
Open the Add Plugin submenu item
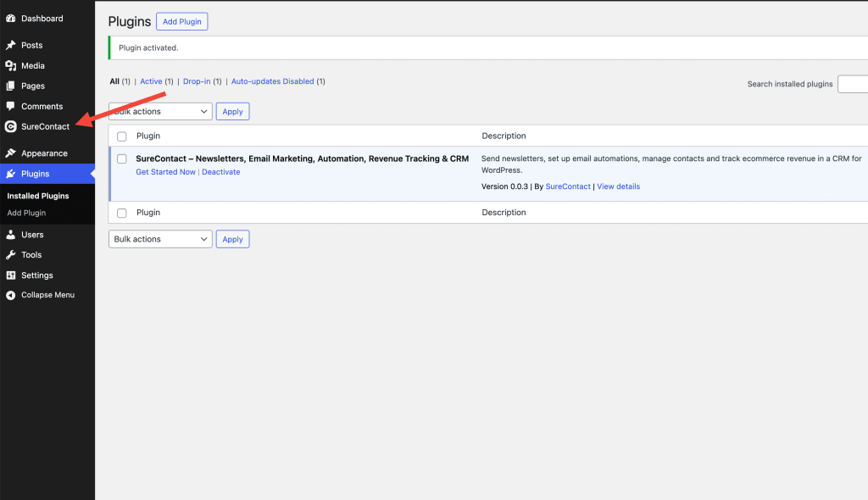tap(26, 213)
